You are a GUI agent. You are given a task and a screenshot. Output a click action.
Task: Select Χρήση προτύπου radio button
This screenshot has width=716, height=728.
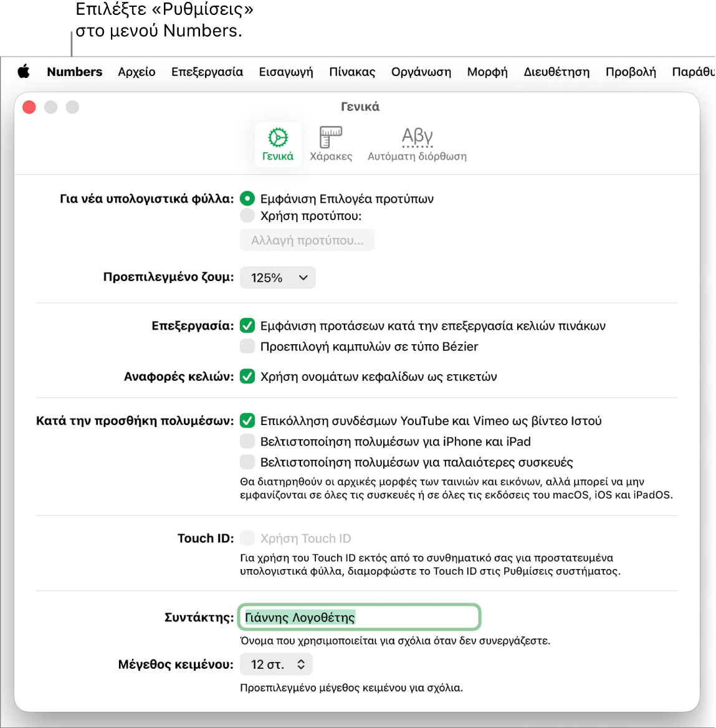(x=247, y=216)
